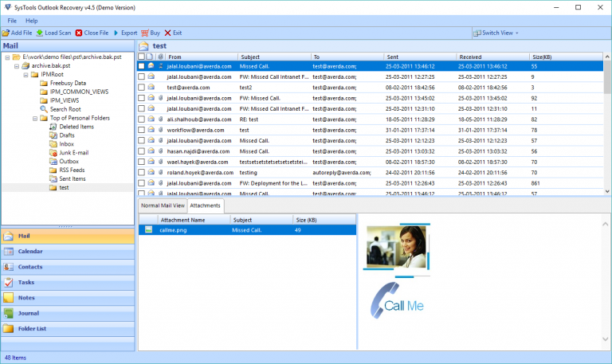Collapse the Top of Personal Folders node
This screenshot has width=612, height=364.
(x=35, y=118)
